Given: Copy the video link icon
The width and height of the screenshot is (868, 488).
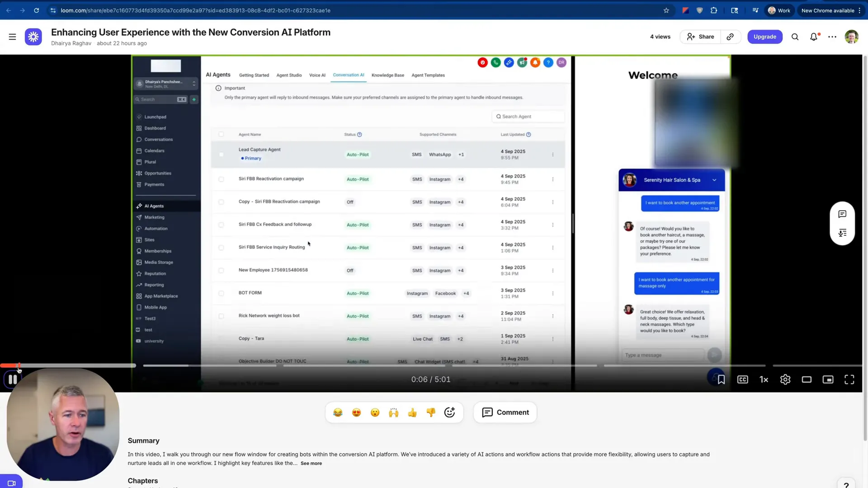Looking at the screenshot, I should tap(730, 37).
